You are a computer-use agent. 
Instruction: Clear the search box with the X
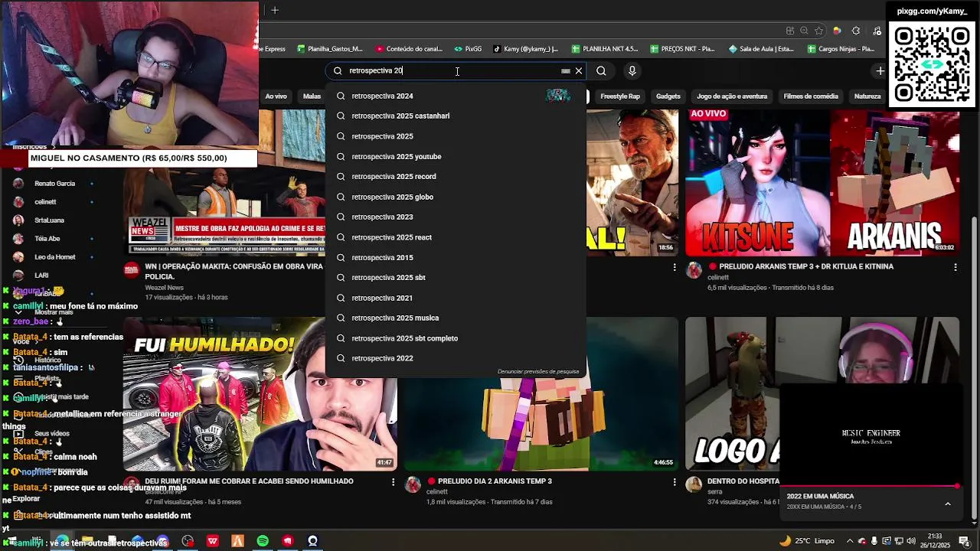579,70
